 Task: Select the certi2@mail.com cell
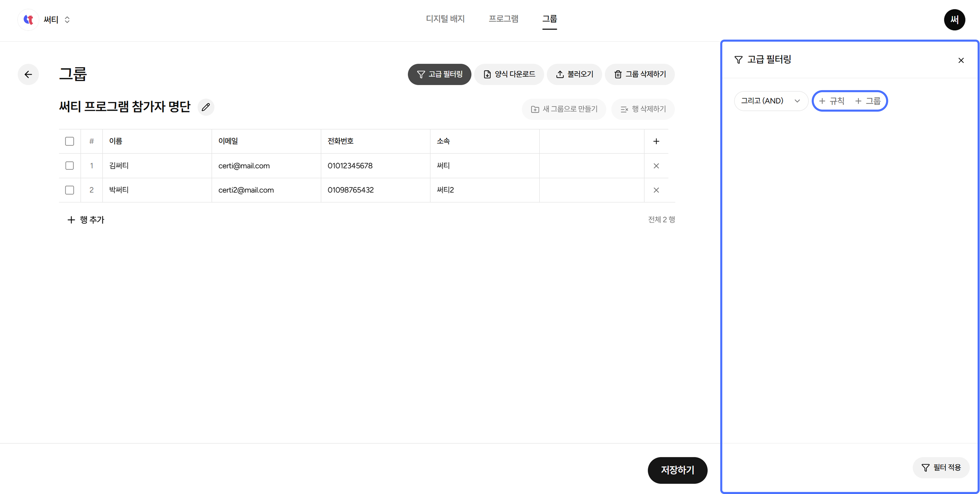tap(266, 190)
